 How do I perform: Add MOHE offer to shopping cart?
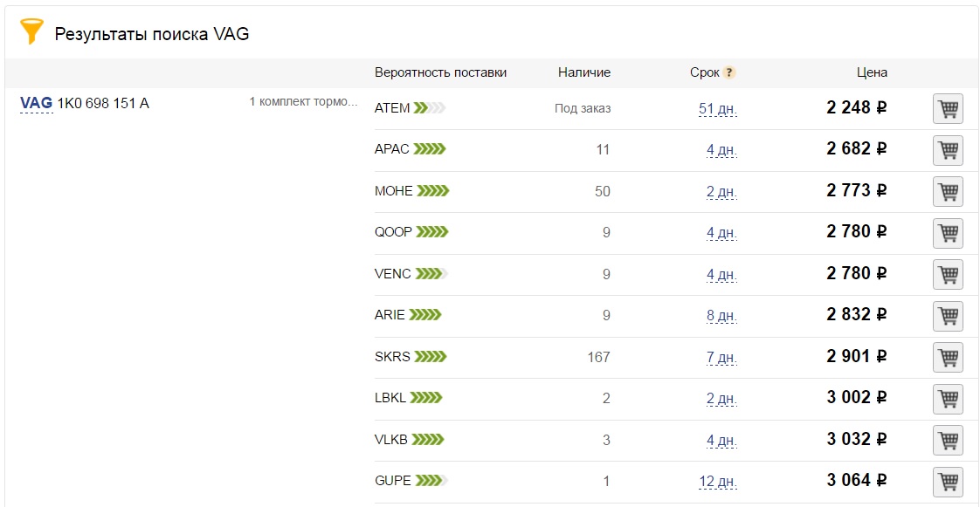(948, 191)
